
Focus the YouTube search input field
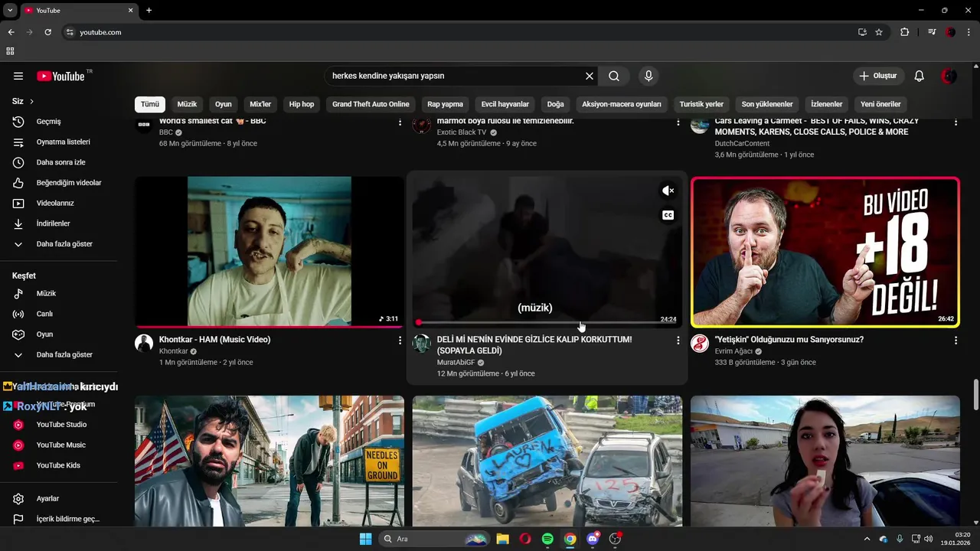454,76
